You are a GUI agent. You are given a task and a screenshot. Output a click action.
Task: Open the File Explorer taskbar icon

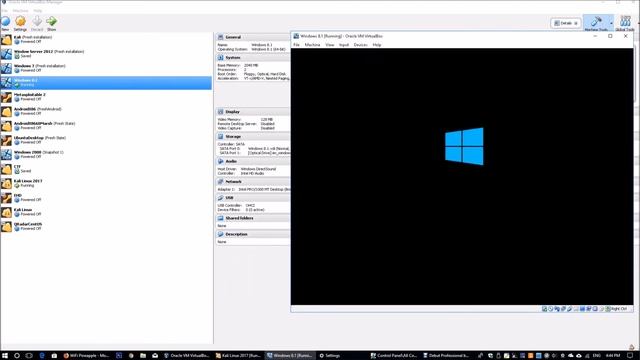coord(142,356)
